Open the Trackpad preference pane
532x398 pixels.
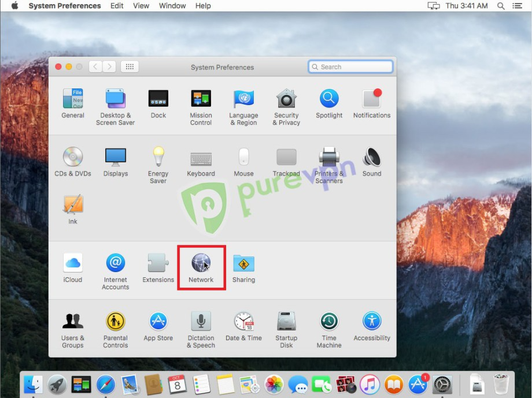tap(286, 162)
